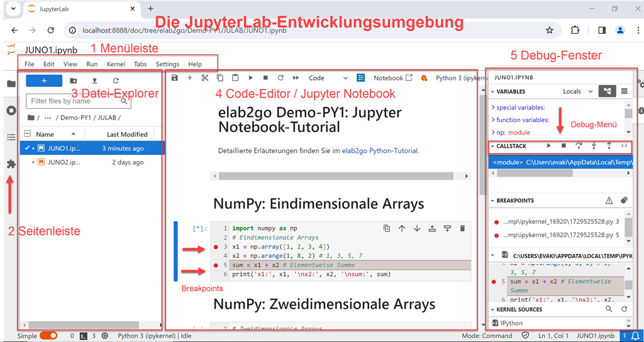The width and height of the screenshot is (644, 342).
Task: Expand the breadcrumb ellipsis path
Action: [48, 118]
